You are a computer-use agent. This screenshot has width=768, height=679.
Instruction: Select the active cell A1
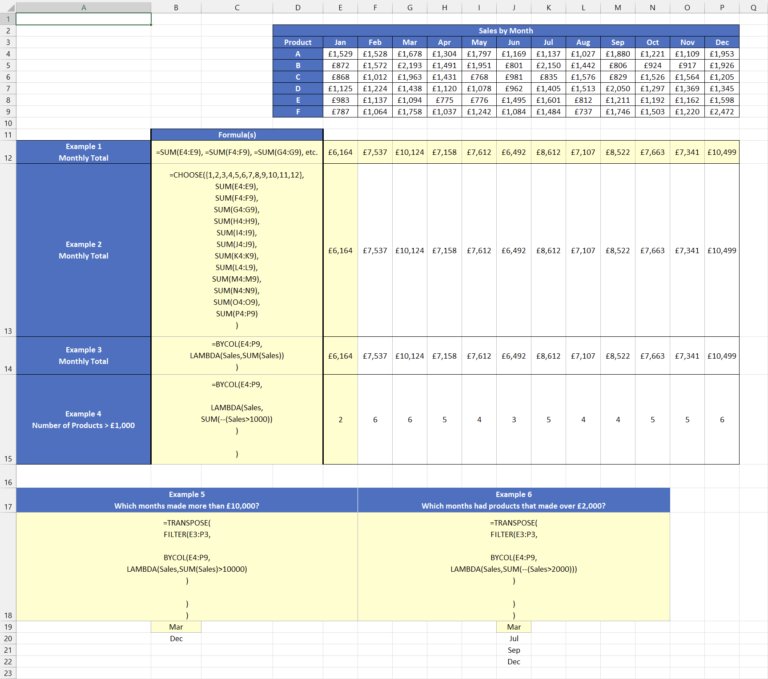click(x=83, y=19)
